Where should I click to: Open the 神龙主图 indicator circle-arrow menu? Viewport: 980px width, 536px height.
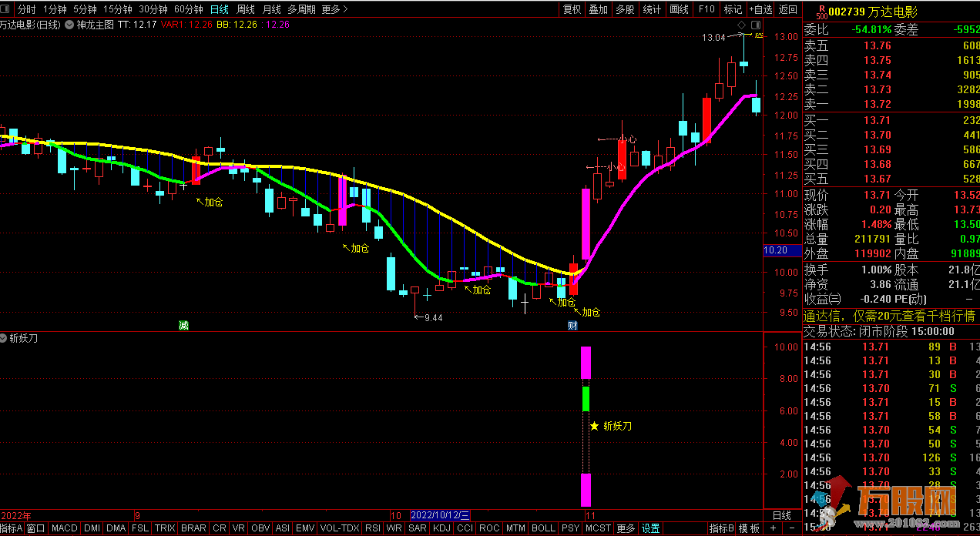pyautogui.click(x=70, y=24)
